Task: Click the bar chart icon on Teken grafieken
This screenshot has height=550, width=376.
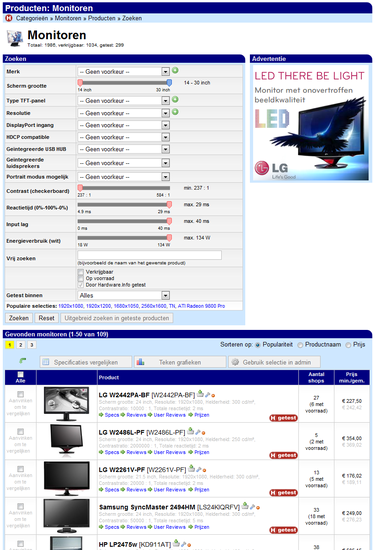Action: point(140,362)
